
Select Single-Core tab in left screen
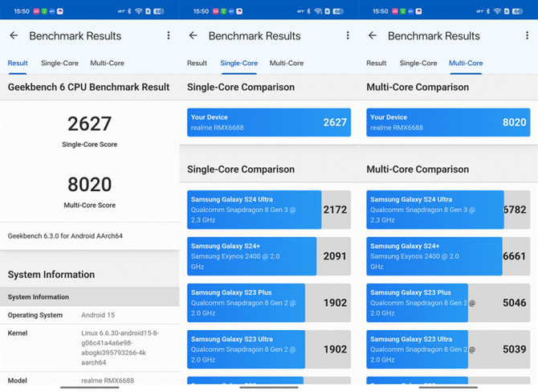coord(59,63)
